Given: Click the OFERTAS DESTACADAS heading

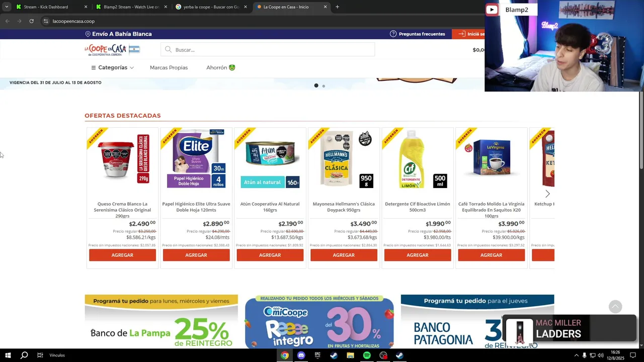Looking at the screenshot, I should pos(122,116).
